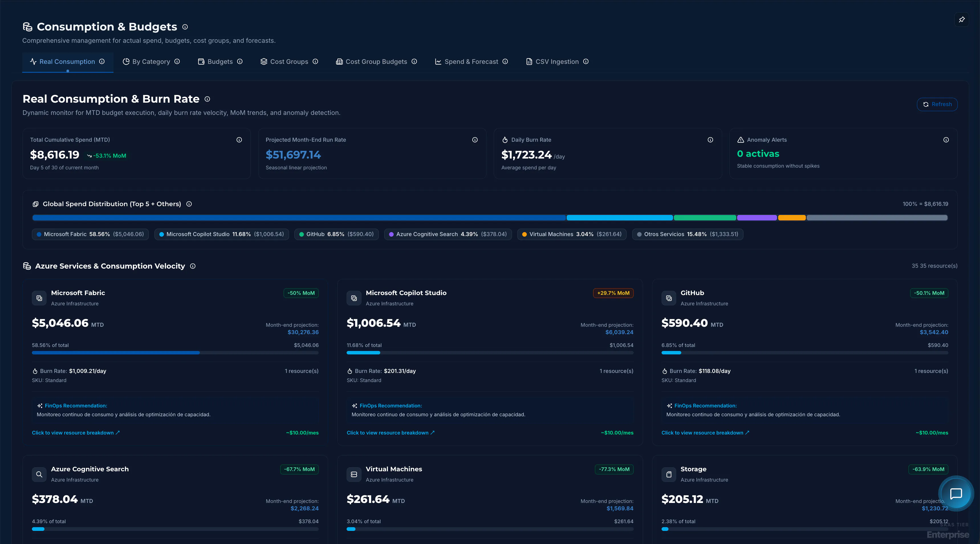Click the Refresh button
The height and width of the screenshot is (544, 980).
(937, 104)
